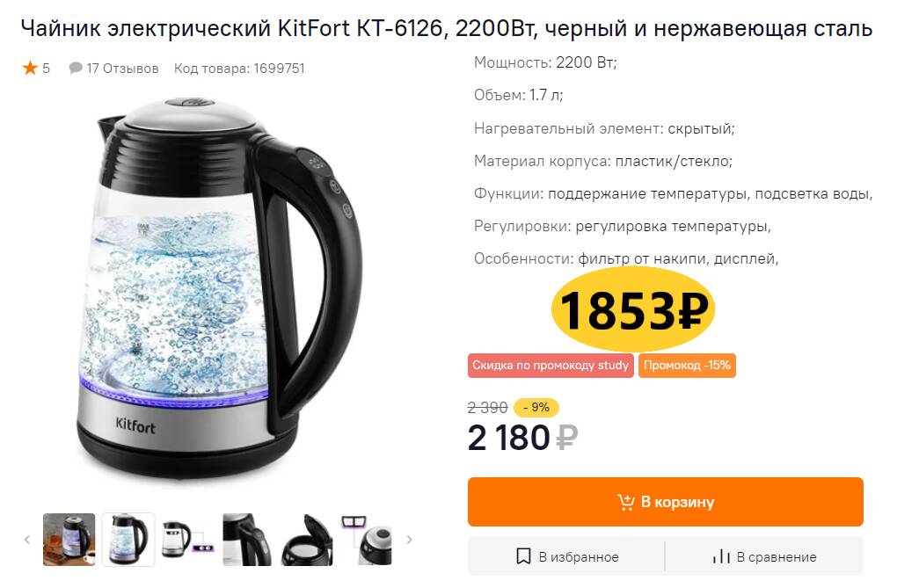
Task: Click the bookmark icon for favorites
Action: coord(523,556)
